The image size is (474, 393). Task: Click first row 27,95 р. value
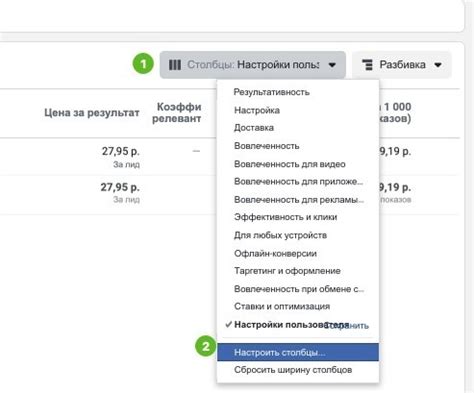click(x=120, y=151)
